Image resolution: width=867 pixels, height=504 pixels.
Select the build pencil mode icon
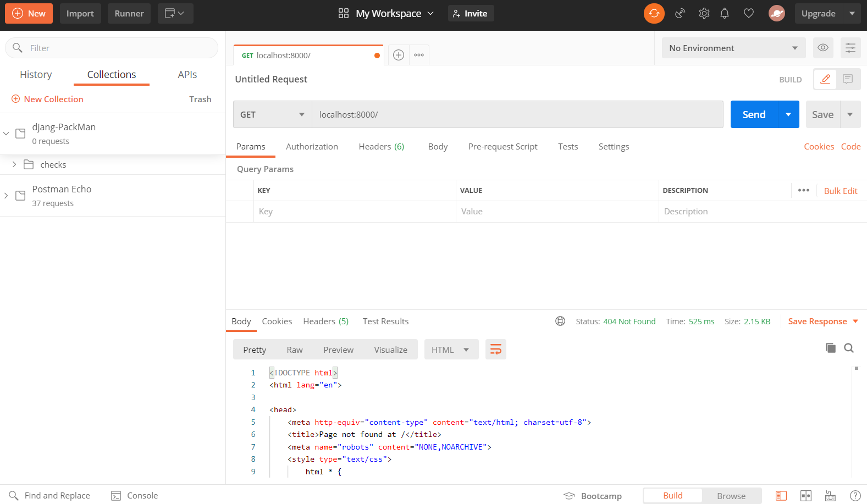coord(825,79)
